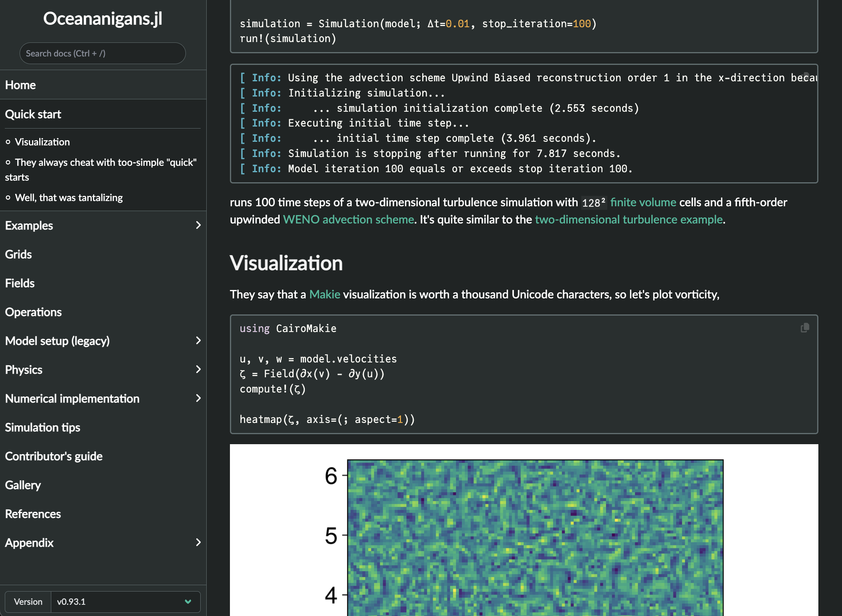Viewport: 842px width, 616px height.
Task: Open the version selector dropdown
Action: (x=125, y=602)
